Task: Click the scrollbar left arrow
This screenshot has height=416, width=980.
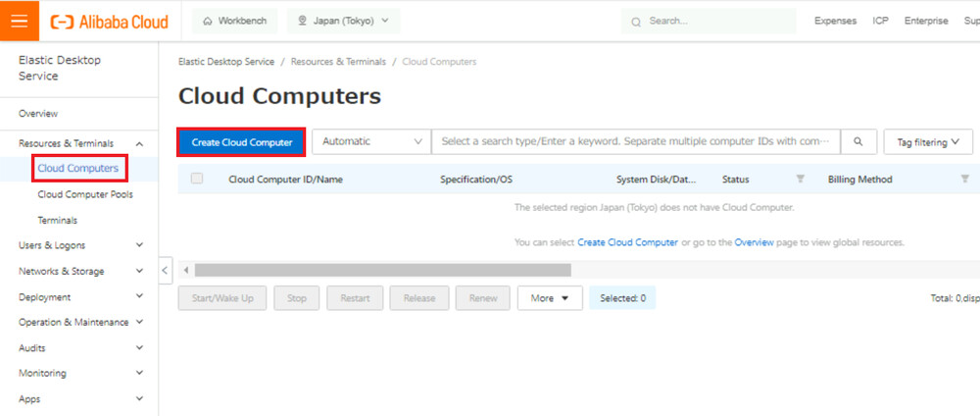Action: tap(186, 270)
